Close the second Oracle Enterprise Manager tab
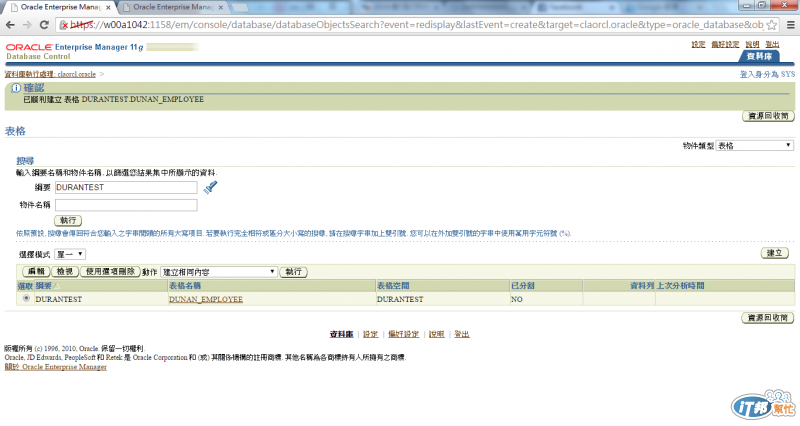This screenshot has height=426, width=800. 221,7
